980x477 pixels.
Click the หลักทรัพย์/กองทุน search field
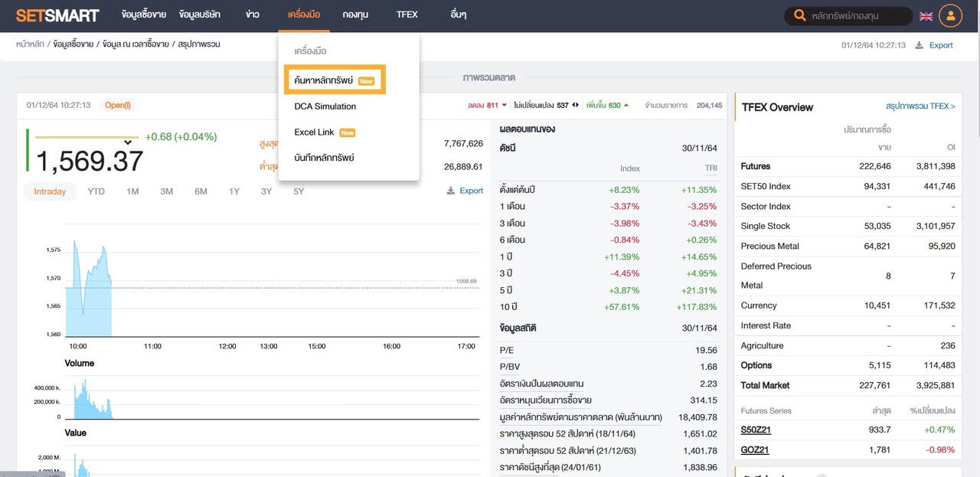point(856,16)
